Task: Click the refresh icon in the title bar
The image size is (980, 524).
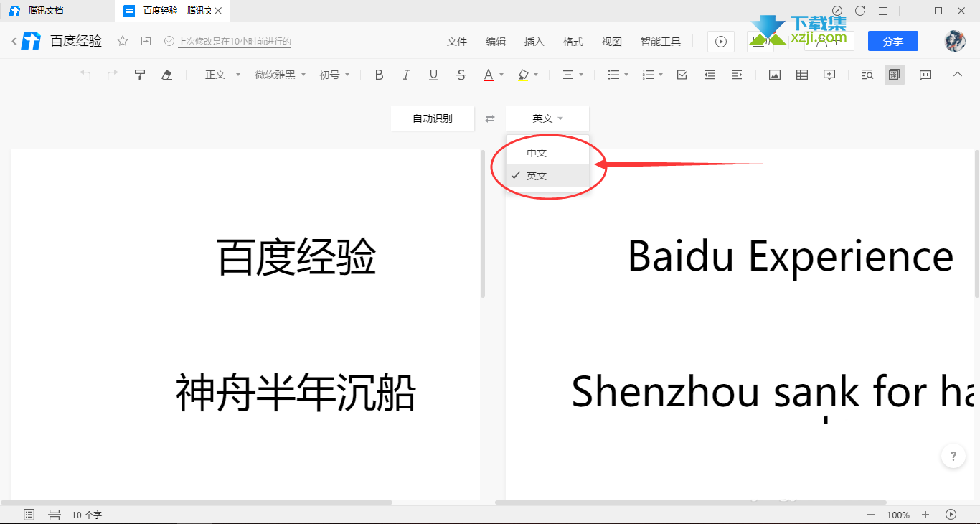Action: 860,11
